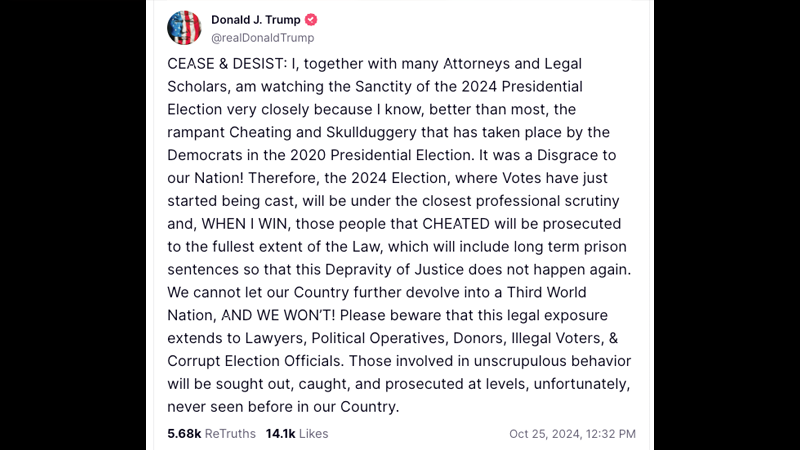Click the phrase AND WE WON'T!
The width and height of the screenshot is (800, 450).
279,315
